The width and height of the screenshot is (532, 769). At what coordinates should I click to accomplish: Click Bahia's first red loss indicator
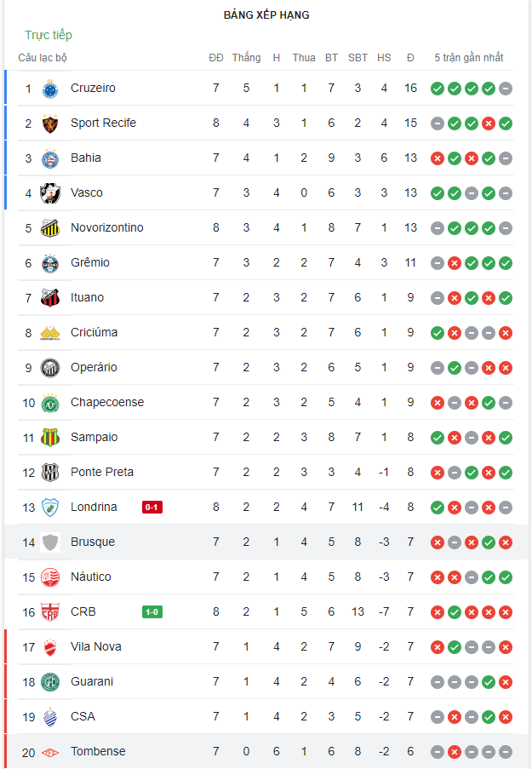click(x=438, y=158)
